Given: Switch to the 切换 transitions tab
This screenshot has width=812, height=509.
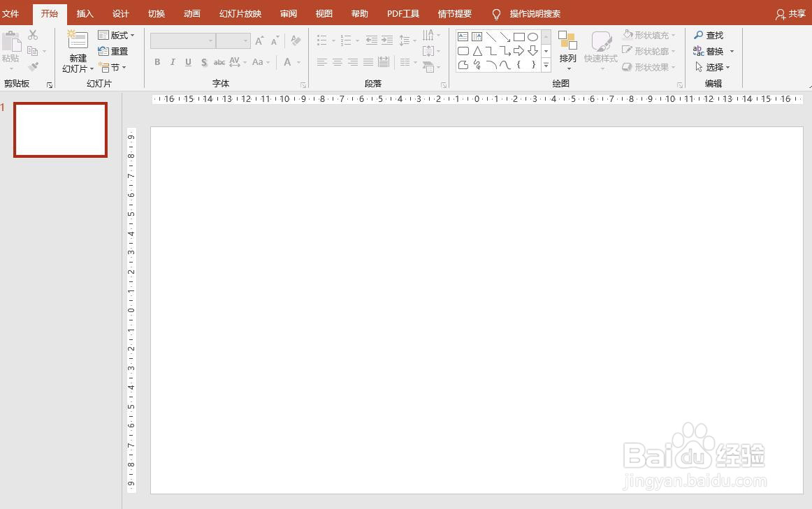Looking at the screenshot, I should 156,13.
